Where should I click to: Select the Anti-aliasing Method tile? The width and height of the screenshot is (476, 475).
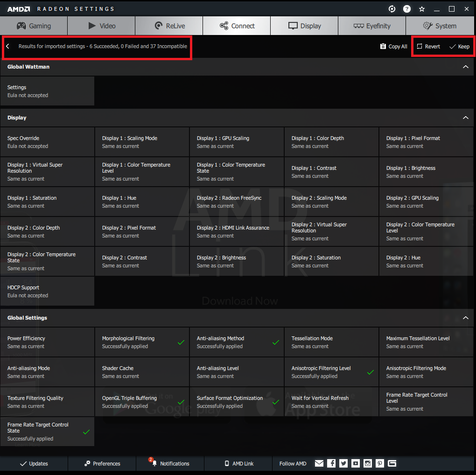tap(237, 342)
